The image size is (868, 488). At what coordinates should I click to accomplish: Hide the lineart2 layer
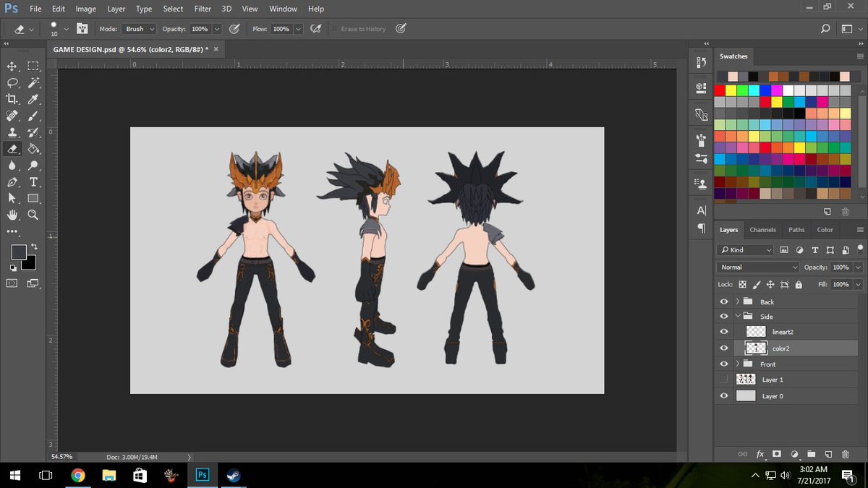pyautogui.click(x=724, y=332)
